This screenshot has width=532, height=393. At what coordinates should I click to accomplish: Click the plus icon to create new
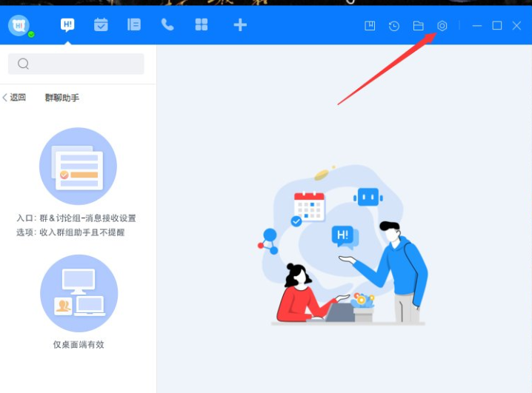[239, 25]
